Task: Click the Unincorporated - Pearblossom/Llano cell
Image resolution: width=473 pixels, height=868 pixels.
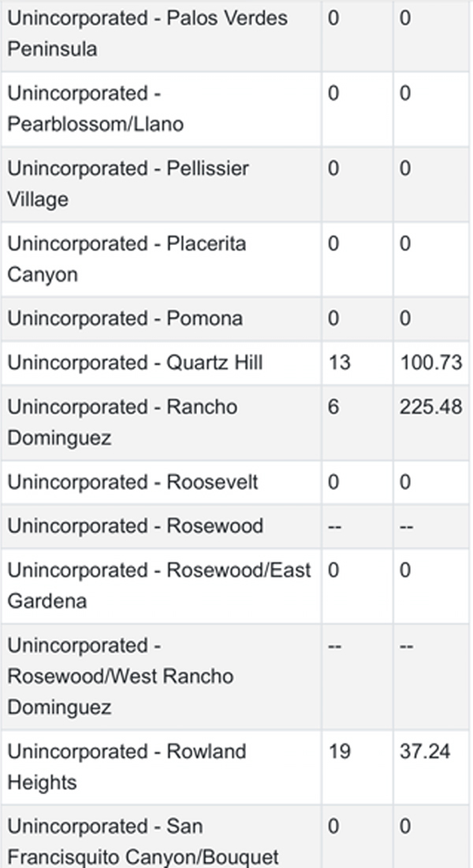Action: pos(95,109)
